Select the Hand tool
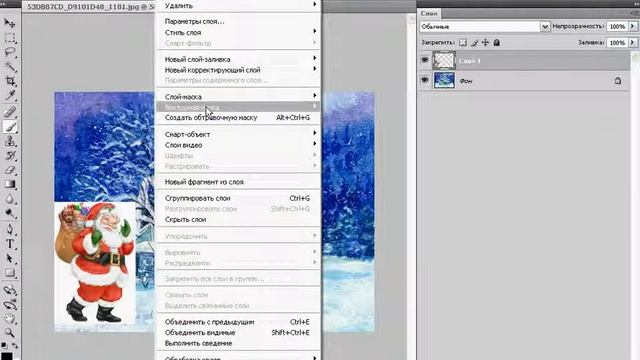The width and height of the screenshot is (640, 360). click(9, 319)
